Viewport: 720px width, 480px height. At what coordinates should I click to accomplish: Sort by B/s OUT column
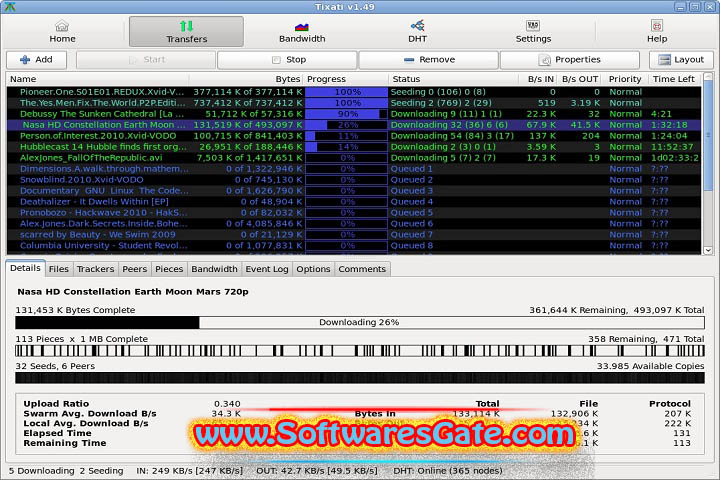[580, 79]
